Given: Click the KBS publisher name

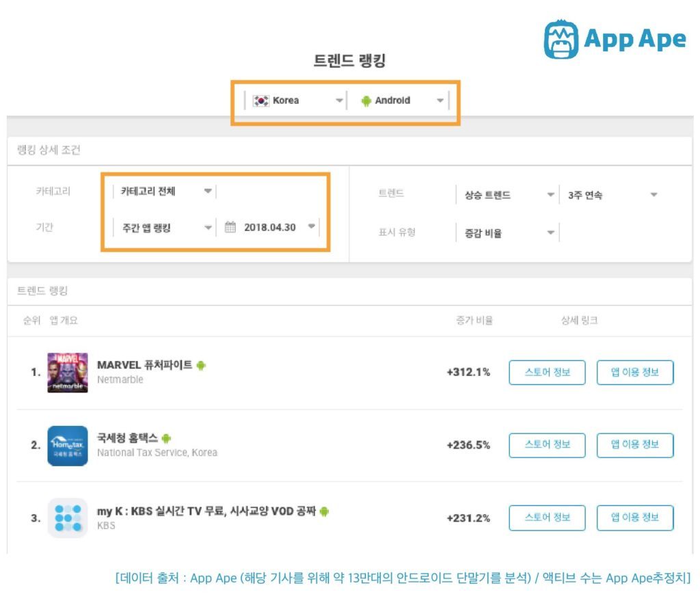Looking at the screenshot, I should pyautogui.click(x=106, y=525).
